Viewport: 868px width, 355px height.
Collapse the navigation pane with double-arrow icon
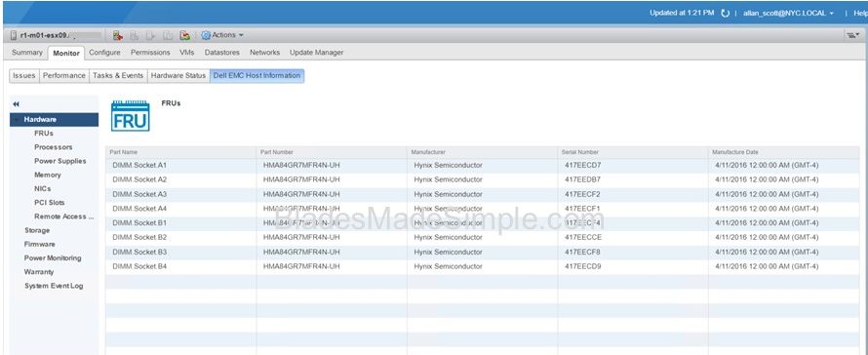16,104
